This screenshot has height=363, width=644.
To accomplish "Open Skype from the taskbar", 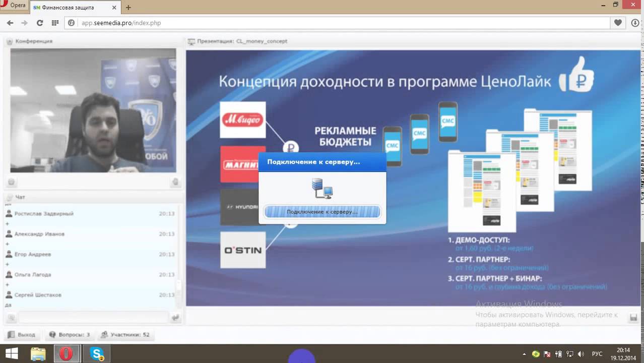I will coord(97,353).
